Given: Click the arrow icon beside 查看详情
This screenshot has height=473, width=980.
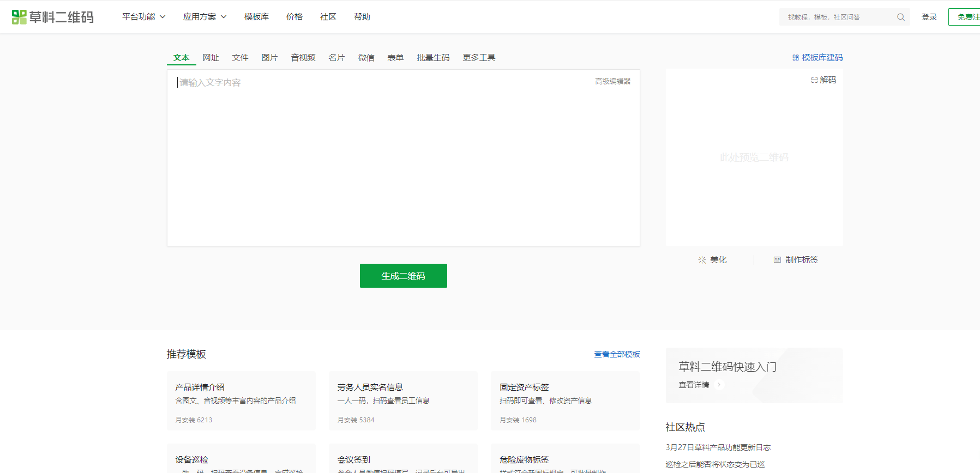Looking at the screenshot, I should point(719,385).
